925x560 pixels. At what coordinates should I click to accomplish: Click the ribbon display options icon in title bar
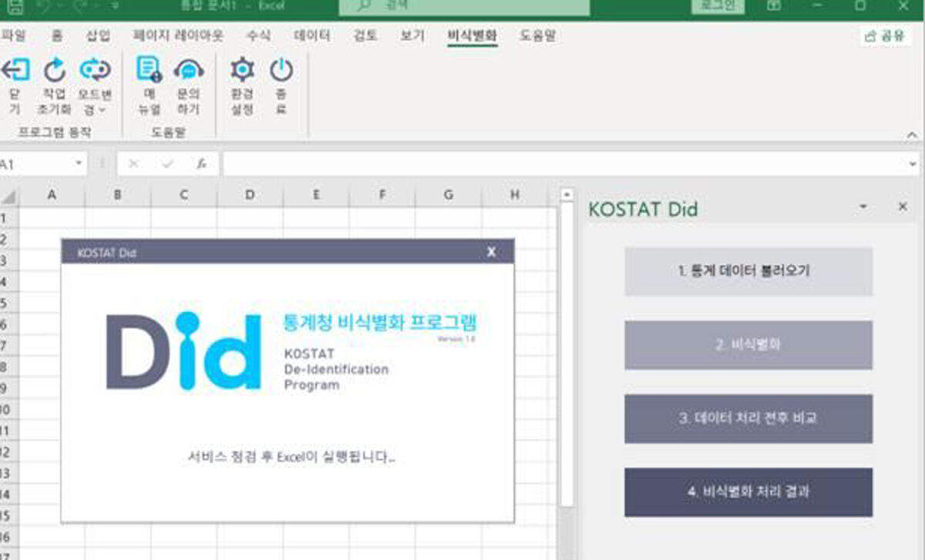point(773,6)
